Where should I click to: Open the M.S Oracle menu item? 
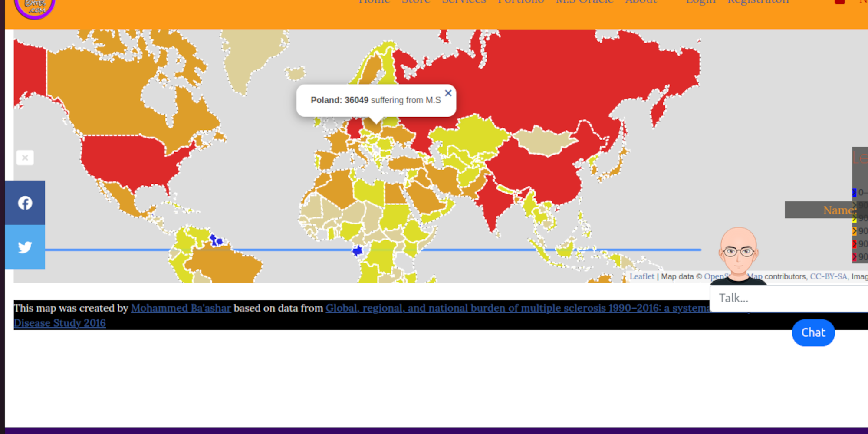pos(585,2)
